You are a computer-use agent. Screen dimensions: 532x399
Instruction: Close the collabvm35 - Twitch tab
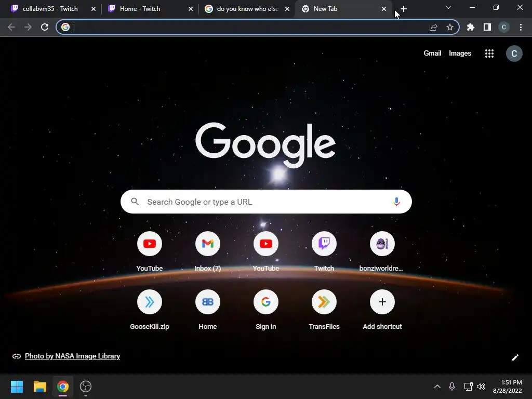tap(94, 9)
